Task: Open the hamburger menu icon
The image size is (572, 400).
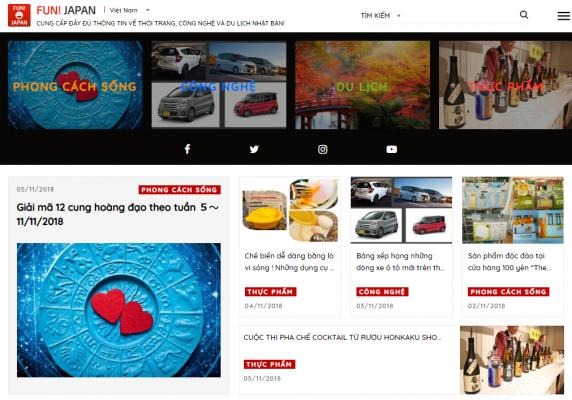Action: [564, 16]
